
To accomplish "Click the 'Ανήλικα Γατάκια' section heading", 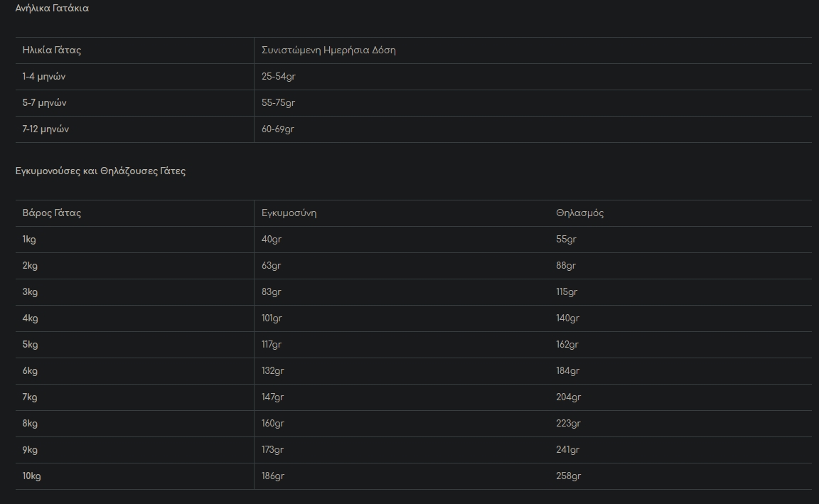I will coord(52,9).
